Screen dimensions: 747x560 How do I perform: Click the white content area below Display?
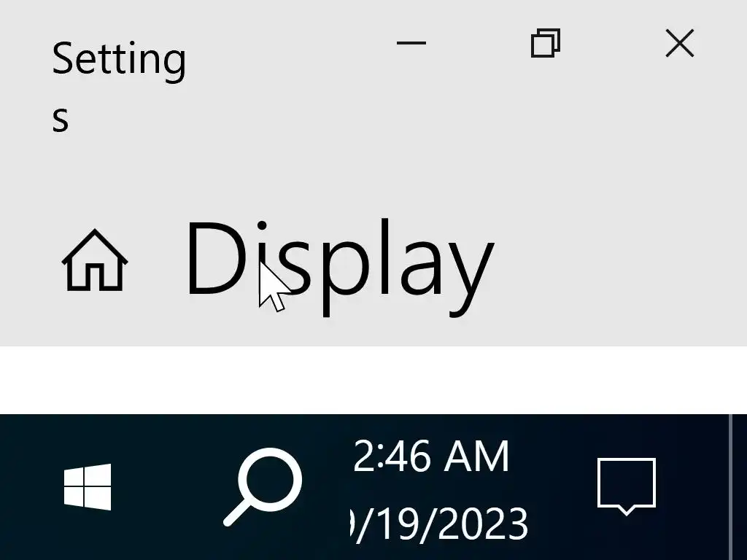373,380
